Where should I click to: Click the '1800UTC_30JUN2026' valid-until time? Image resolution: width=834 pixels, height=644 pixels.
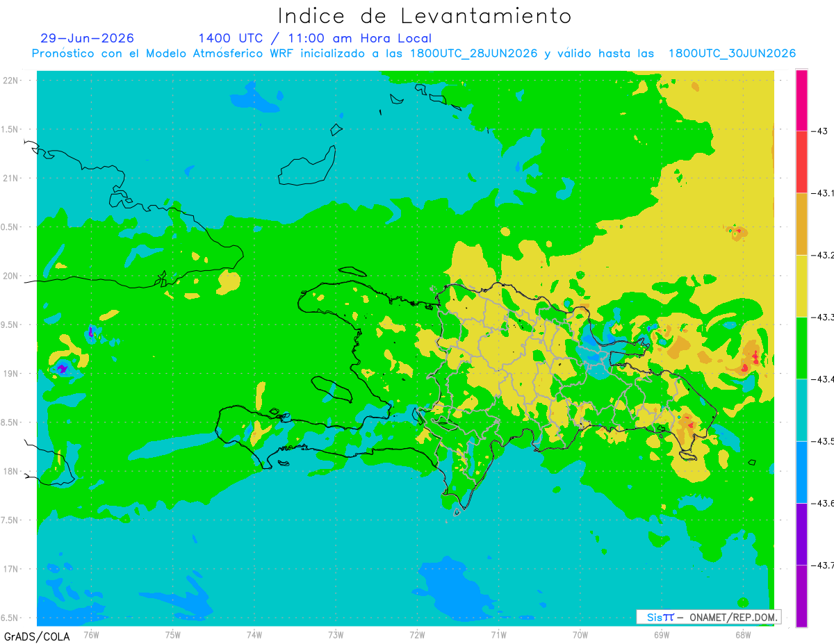(x=732, y=53)
